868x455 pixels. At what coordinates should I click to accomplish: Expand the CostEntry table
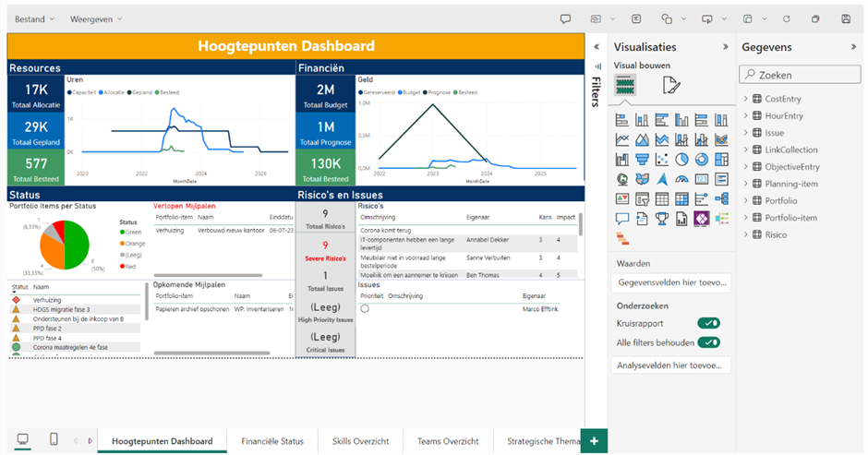point(745,99)
